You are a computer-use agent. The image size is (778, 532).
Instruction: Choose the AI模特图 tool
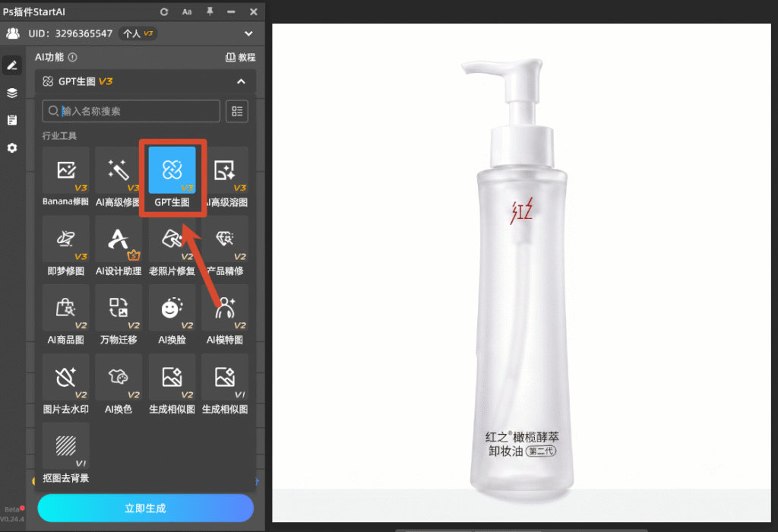coord(225,315)
